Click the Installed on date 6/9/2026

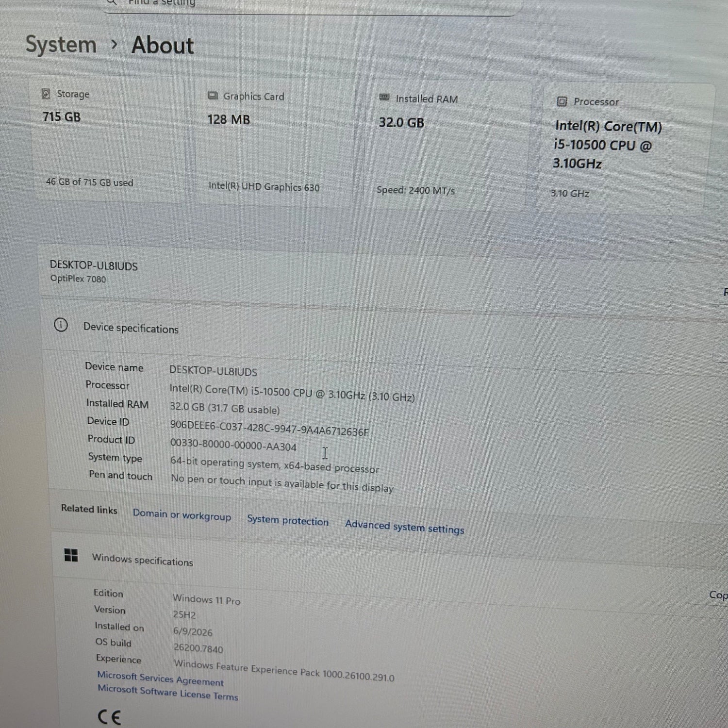(193, 631)
